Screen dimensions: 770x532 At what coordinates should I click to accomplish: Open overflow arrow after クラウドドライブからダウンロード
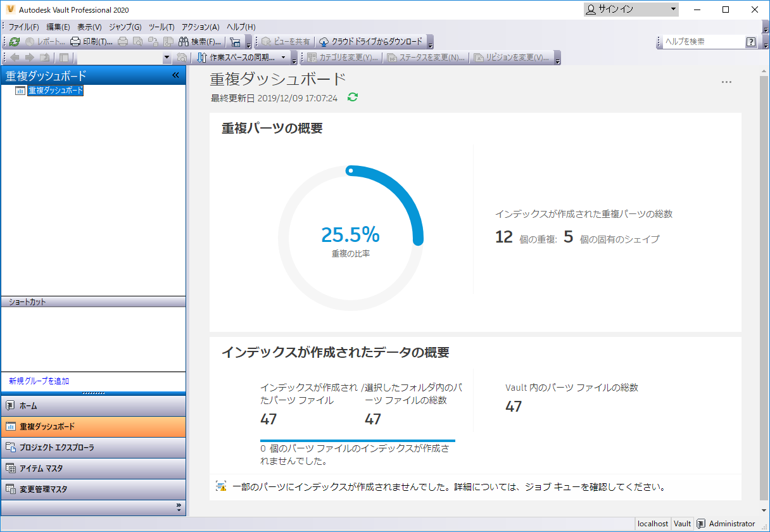(430, 43)
